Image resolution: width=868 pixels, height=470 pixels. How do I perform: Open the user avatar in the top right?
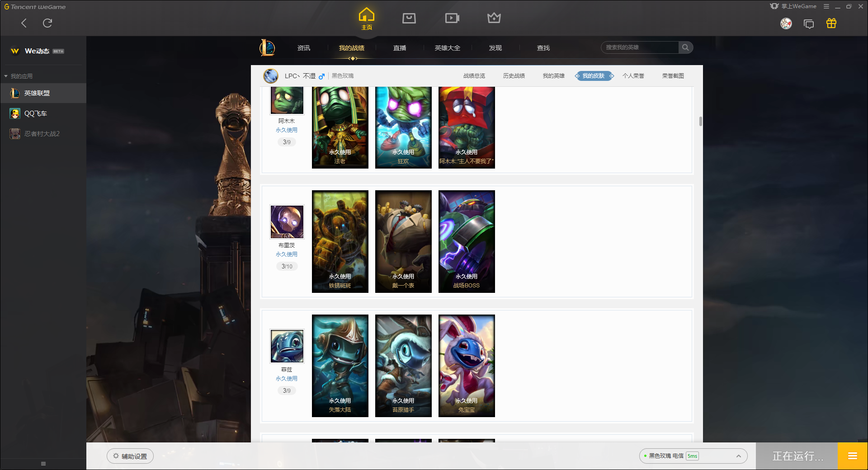coord(786,23)
